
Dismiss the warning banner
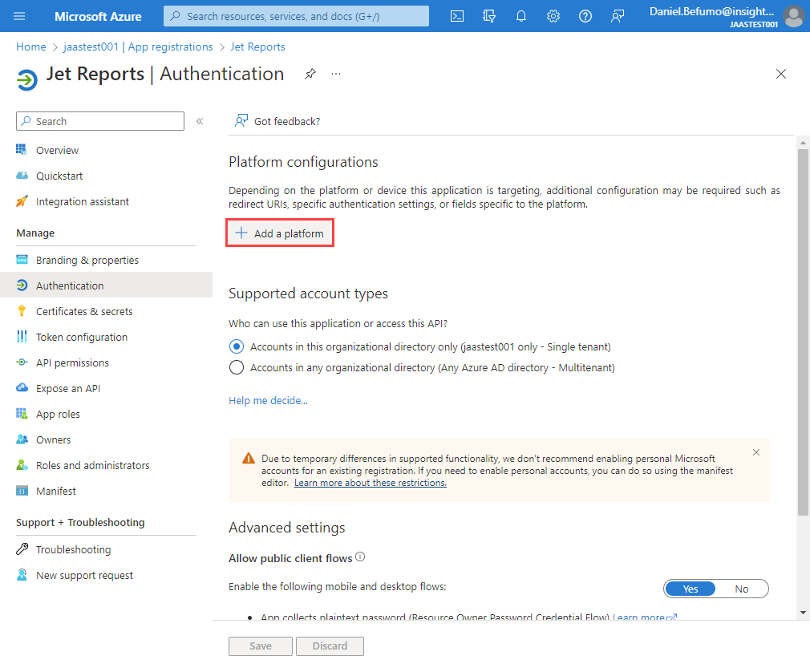coord(755,452)
